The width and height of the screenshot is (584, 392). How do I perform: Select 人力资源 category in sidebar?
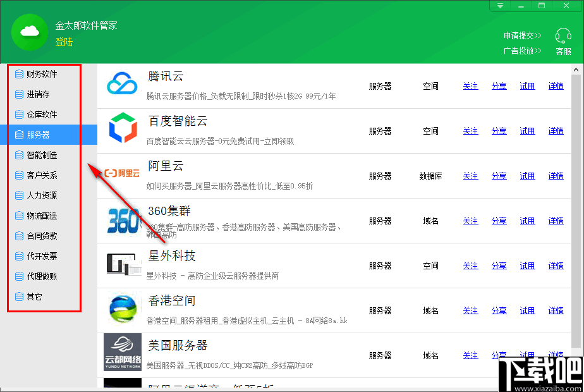[x=49, y=195]
